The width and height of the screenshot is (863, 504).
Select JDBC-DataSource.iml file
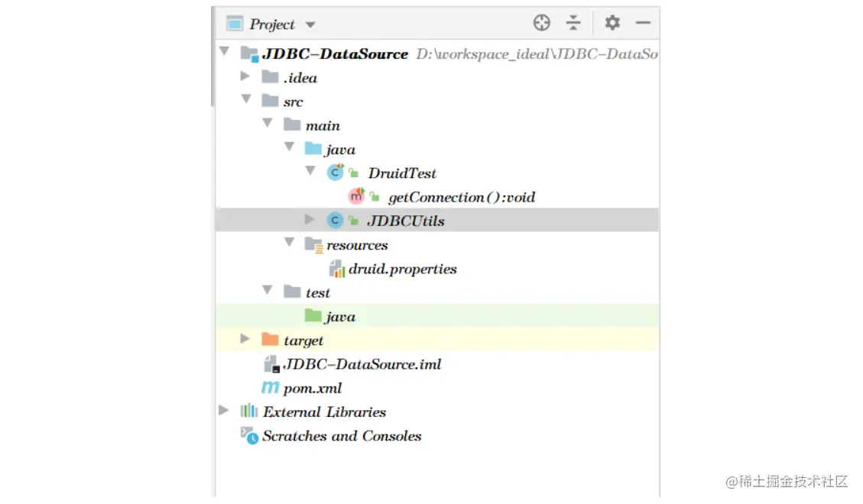(x=362, y=364)
